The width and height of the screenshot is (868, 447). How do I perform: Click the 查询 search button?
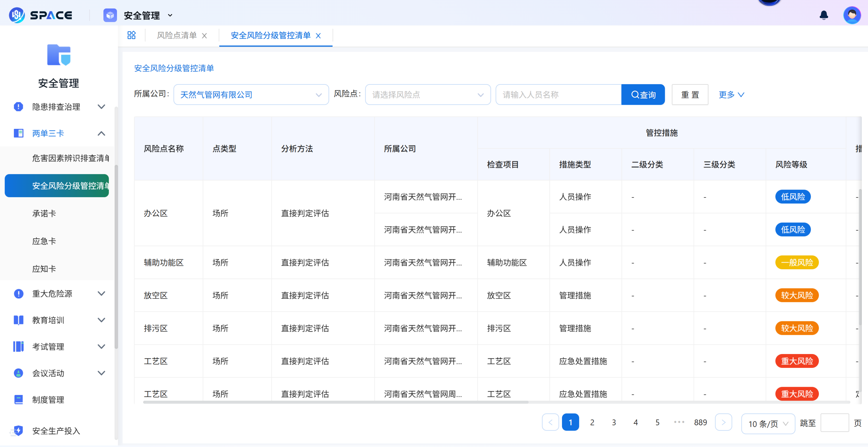click(643, 95)
